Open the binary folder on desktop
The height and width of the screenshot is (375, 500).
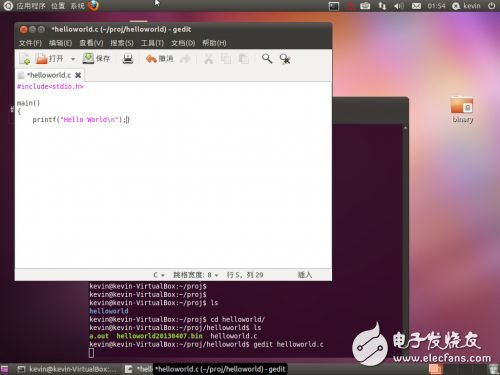click(462, 110)
